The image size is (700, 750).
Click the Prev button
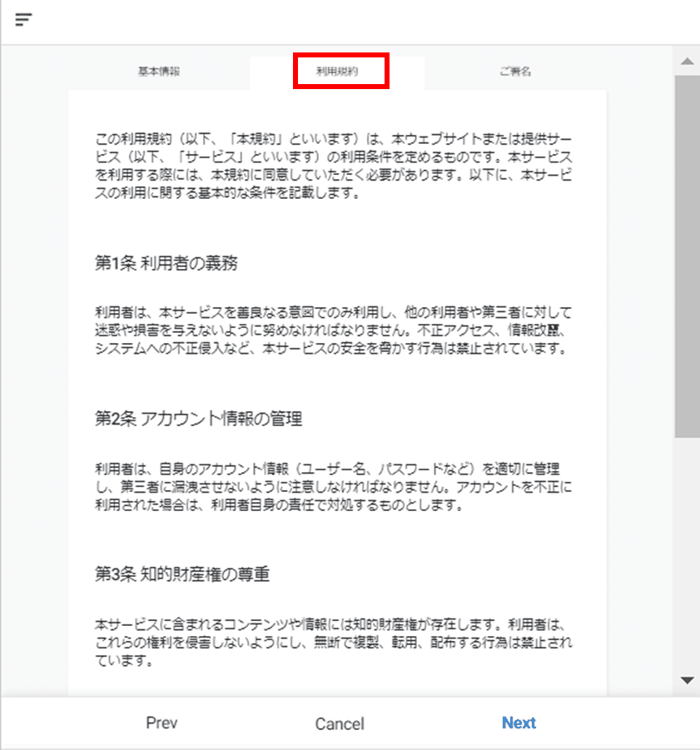coord(161,723)
